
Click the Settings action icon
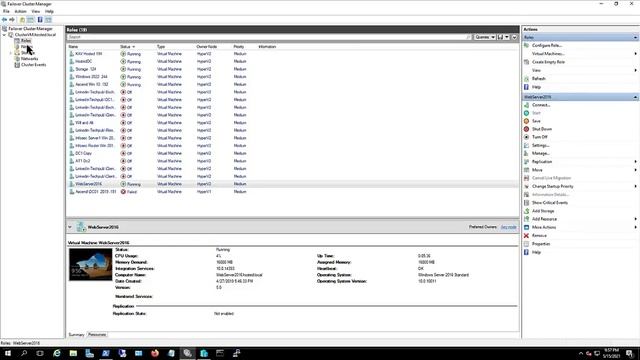pyautogui.click(x=527, y=145)
